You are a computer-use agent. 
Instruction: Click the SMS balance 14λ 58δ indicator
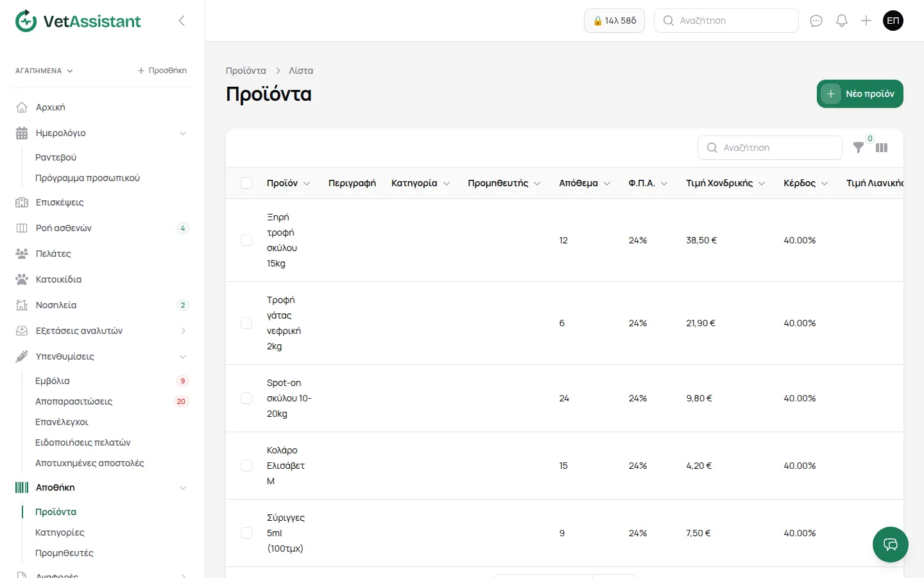pos(614,21)
